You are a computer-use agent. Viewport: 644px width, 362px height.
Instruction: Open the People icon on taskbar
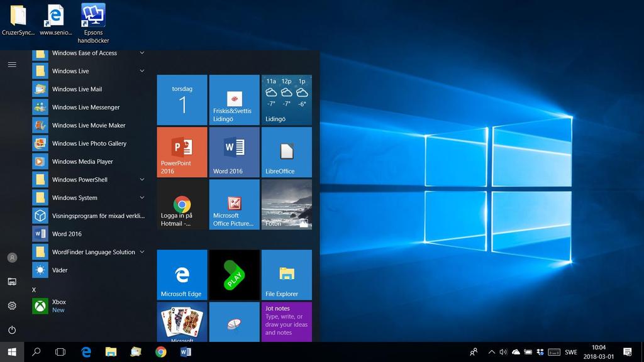pyautogui.click(x=474, y=352)
